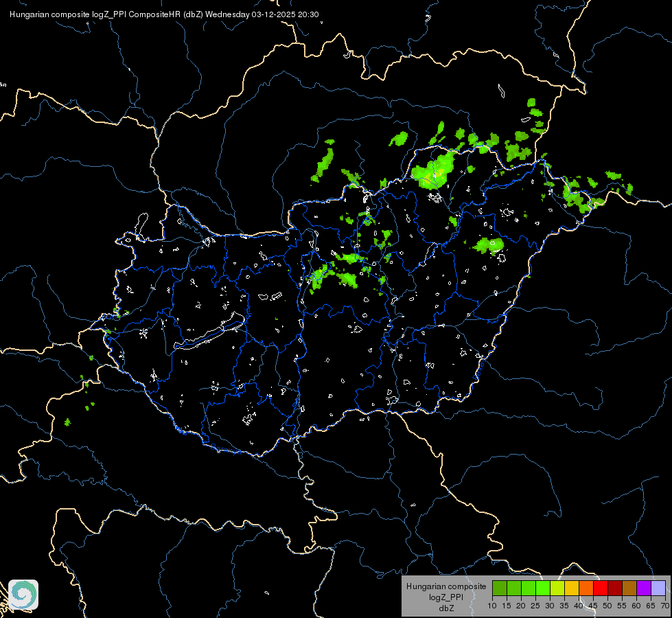Click the '50' tick label on legend scale
The height and width of the screenshot is (618, 672).
(x=607, y=606)
